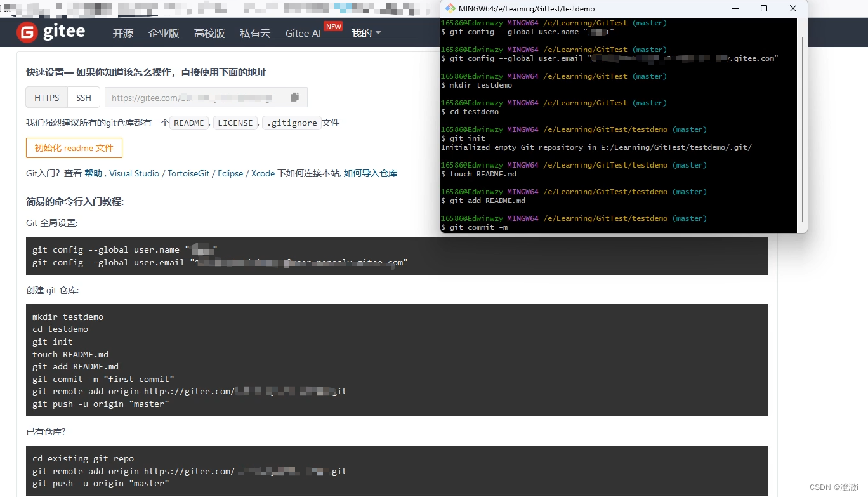
Task: Copy the repository URL with the copy icon
Action: click(294, 97)
